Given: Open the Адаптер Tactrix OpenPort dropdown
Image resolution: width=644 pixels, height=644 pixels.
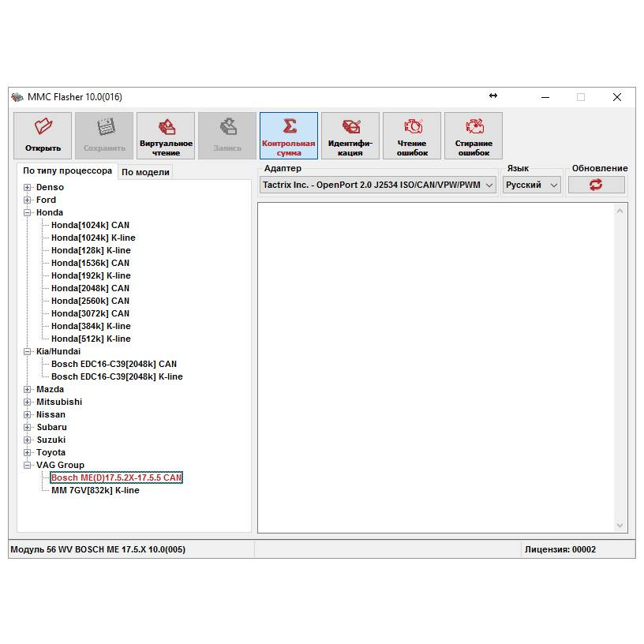Looking at the screenshot, I should [489, 185].
